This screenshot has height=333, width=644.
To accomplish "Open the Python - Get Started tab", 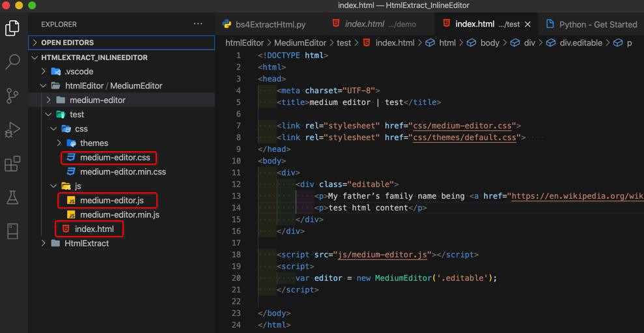I will 591,24.
